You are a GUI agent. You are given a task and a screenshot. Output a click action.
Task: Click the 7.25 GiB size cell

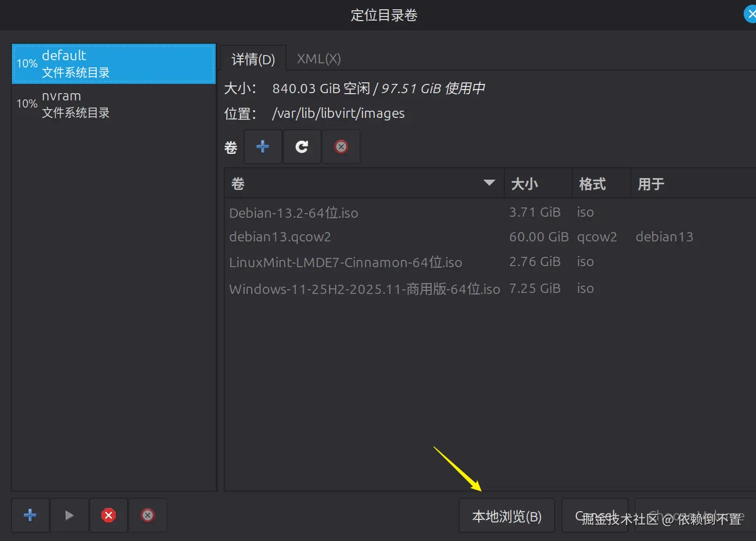click(x=535, y=288)
